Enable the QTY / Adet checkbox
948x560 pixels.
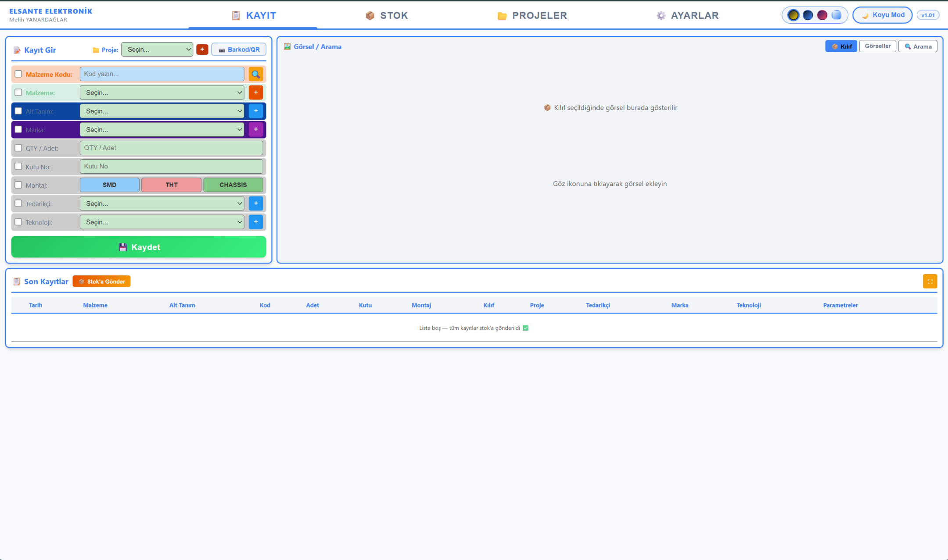(x=18, y=148)
